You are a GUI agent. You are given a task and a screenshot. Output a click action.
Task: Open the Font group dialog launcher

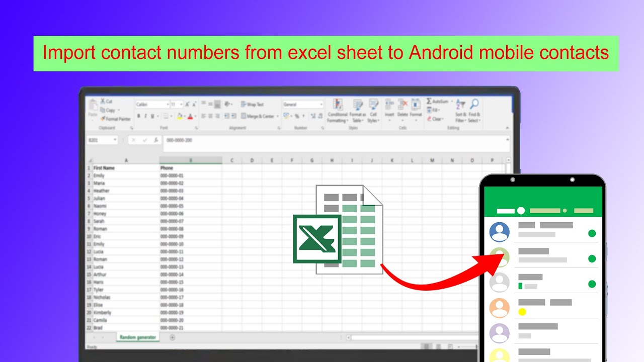196,128
